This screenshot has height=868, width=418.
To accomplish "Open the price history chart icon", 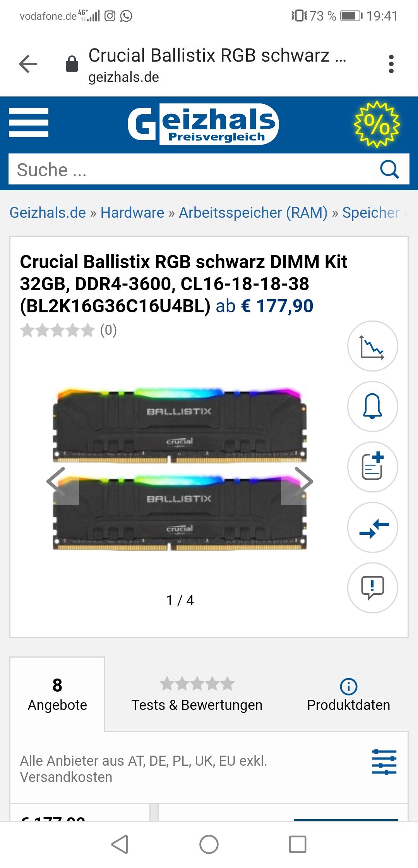I will 372,346.
